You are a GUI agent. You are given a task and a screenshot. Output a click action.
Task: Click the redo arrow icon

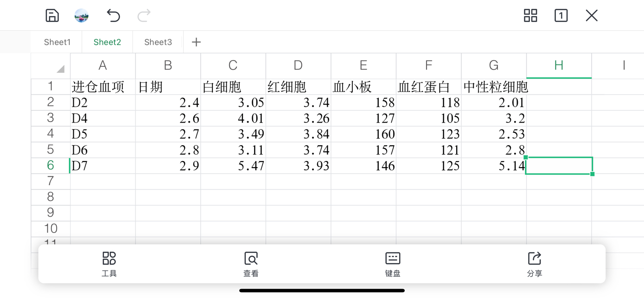(144, 15)
